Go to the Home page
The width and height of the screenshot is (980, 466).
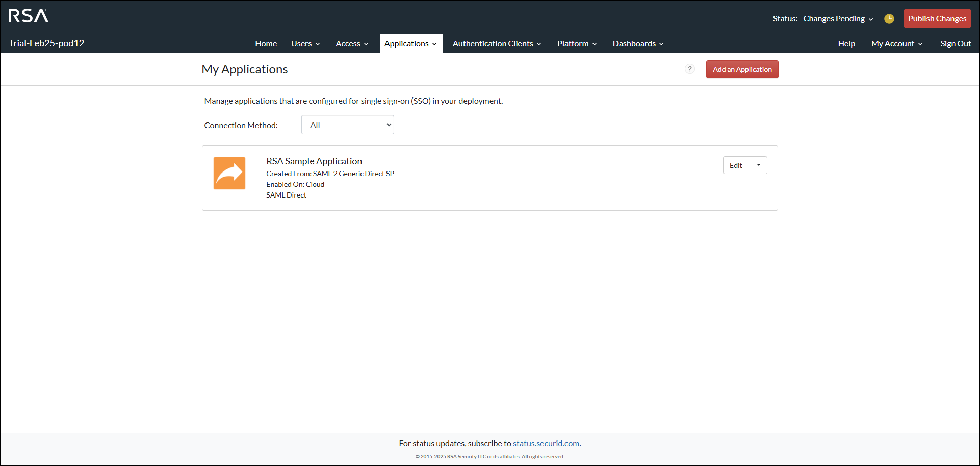(x=266, y=44)
